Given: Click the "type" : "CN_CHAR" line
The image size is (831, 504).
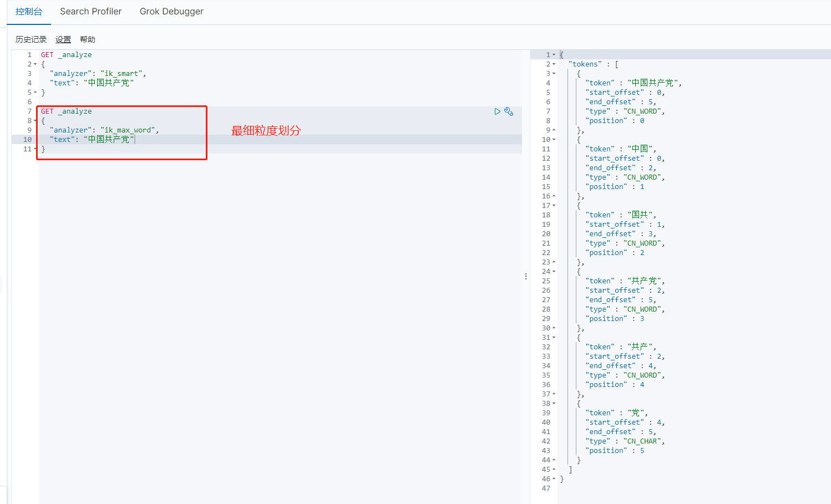Looking at the screenshot, I should pyautogui.click(x=625, y=441).
